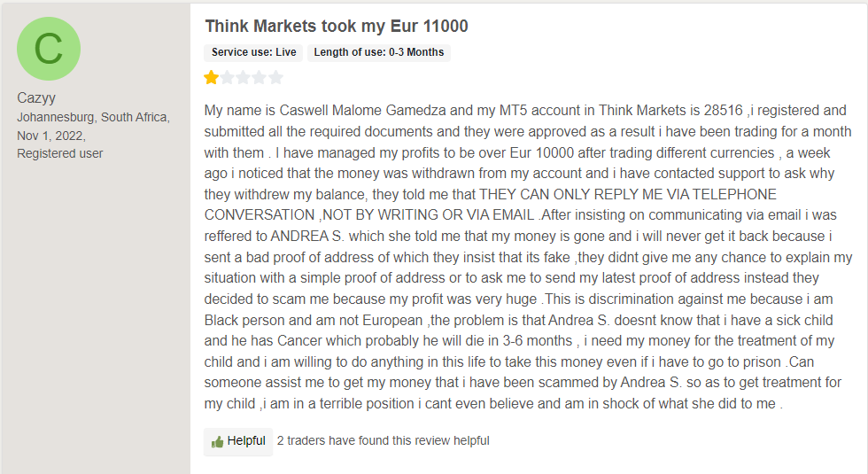The width and height of the screenshot is (868, 474).
Task: Click the fifth grey rating star
Action: click(275, 78)
